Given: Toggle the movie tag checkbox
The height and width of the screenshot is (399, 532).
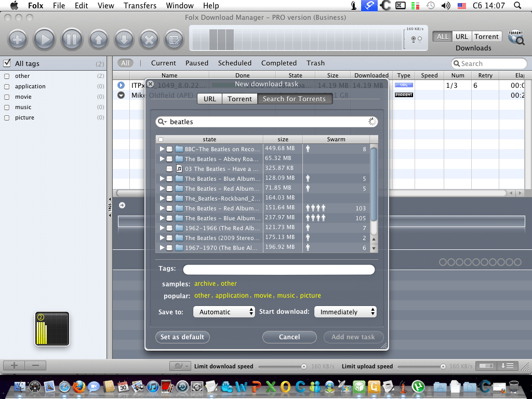Looking at the screenshot, I should coord(6,97).
